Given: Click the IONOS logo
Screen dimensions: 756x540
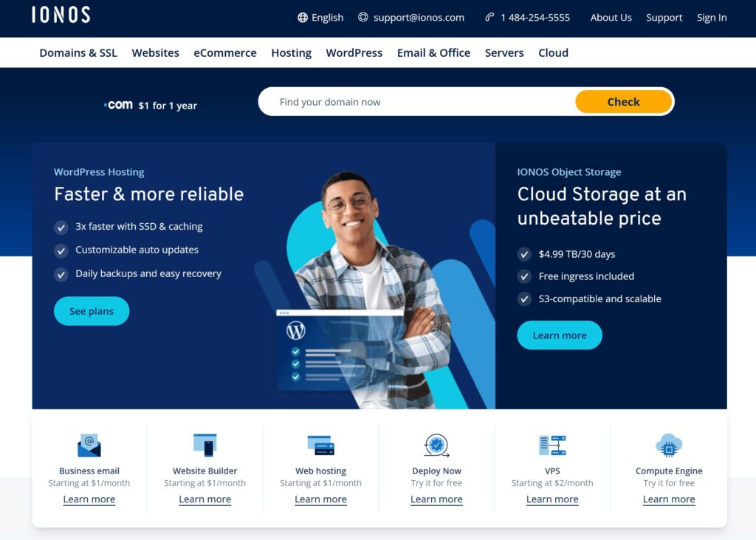Looking at the screenshot, I should click(x=60, y=16).
